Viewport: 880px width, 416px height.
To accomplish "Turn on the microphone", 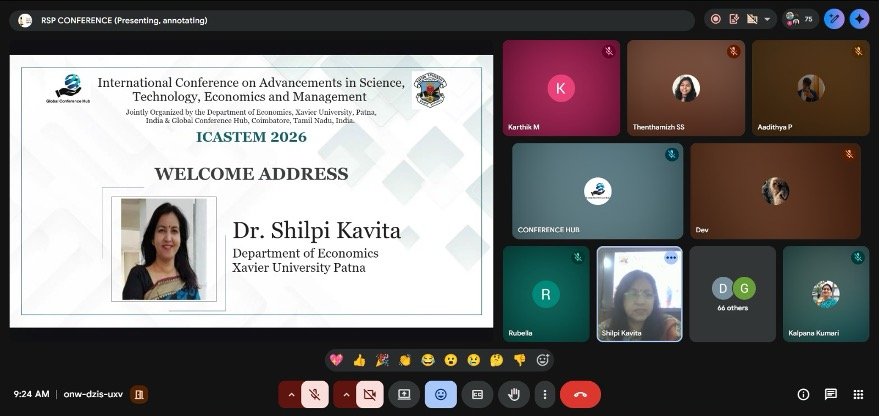I will (315, 395).
